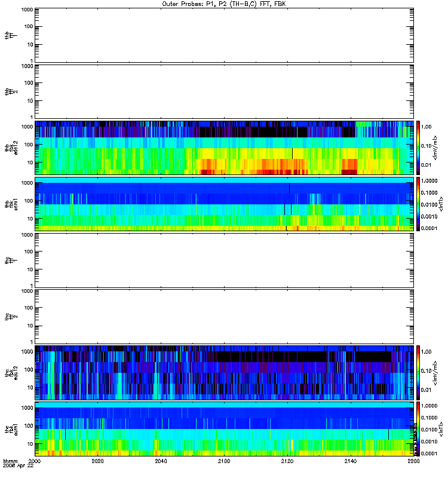Click the plot title 'Outer Probes: P1, P2 (TH-B,C) FFT, FBK'
The width and height of the screenshot is (448, 478).
point(224,4)
